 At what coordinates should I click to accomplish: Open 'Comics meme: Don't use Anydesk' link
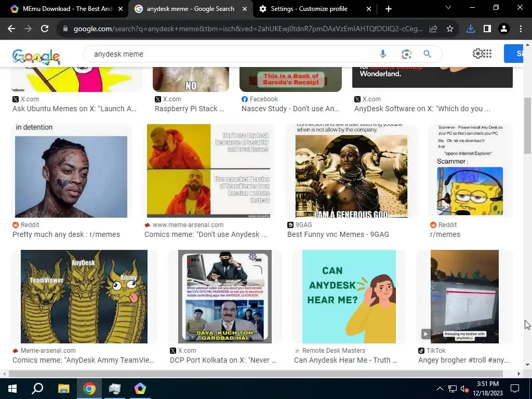(x=206, y=234)
